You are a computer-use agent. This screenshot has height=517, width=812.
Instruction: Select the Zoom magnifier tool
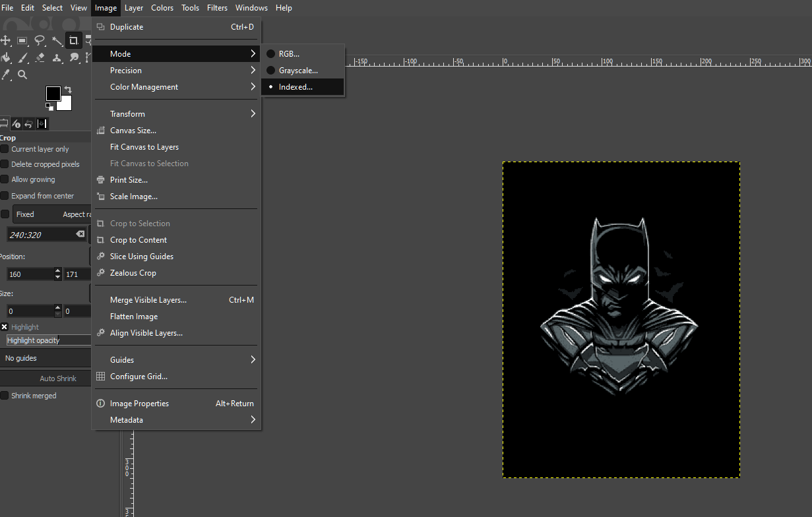22,75
